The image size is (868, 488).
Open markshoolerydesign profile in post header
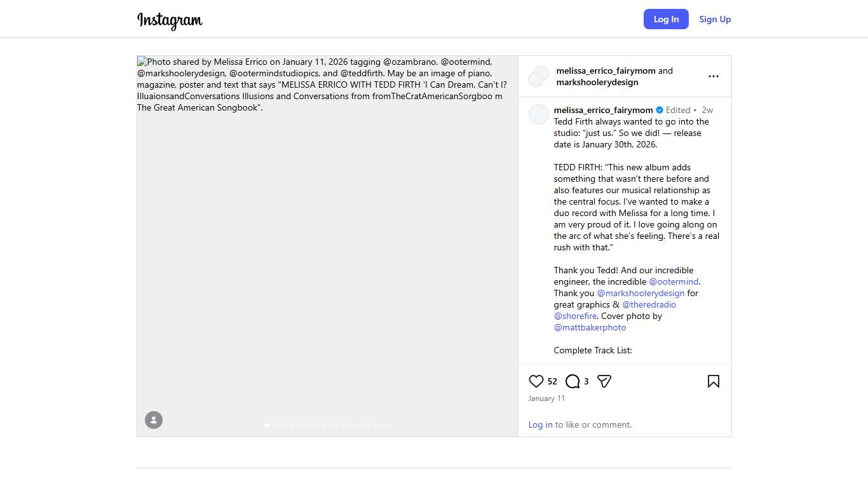(597, 82)
